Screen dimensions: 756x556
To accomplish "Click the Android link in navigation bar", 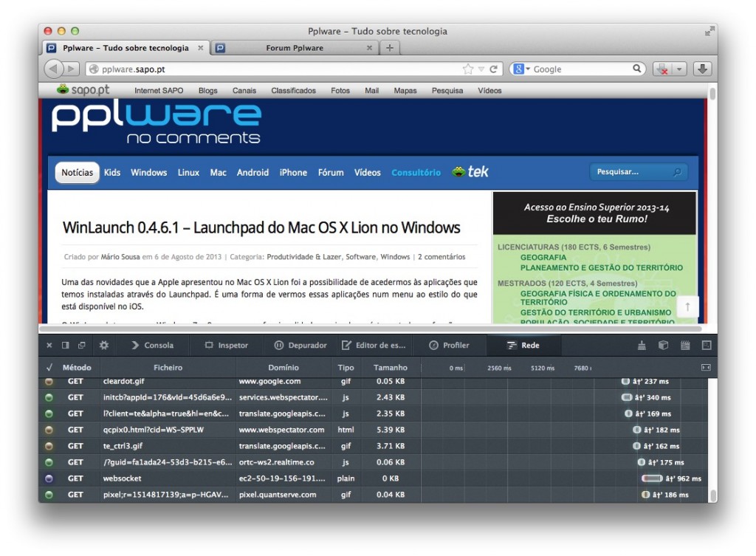I will click(x=252, y=173).
